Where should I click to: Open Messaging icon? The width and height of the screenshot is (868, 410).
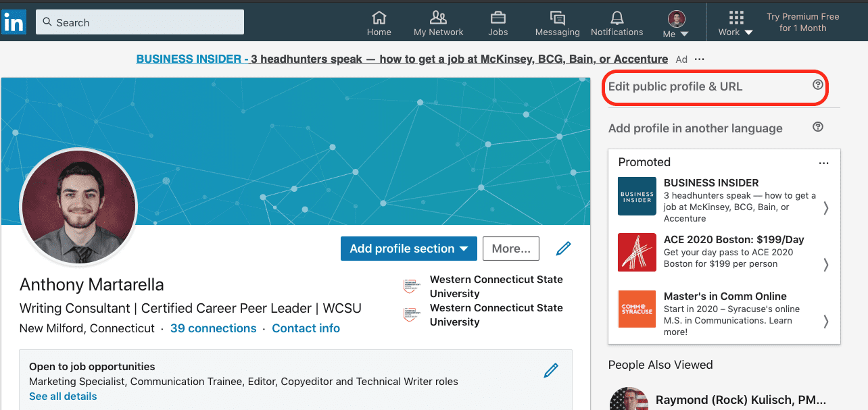557,23
